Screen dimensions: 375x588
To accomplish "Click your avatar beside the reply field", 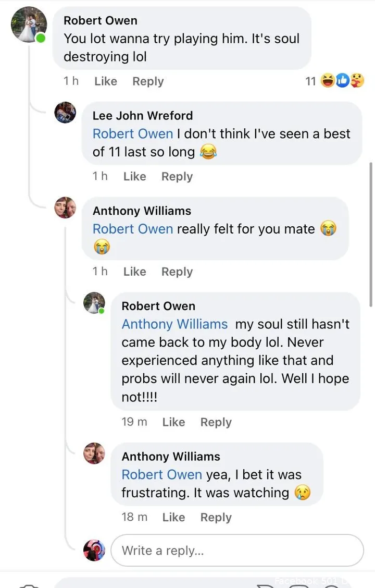I will (x=94, y=550).
